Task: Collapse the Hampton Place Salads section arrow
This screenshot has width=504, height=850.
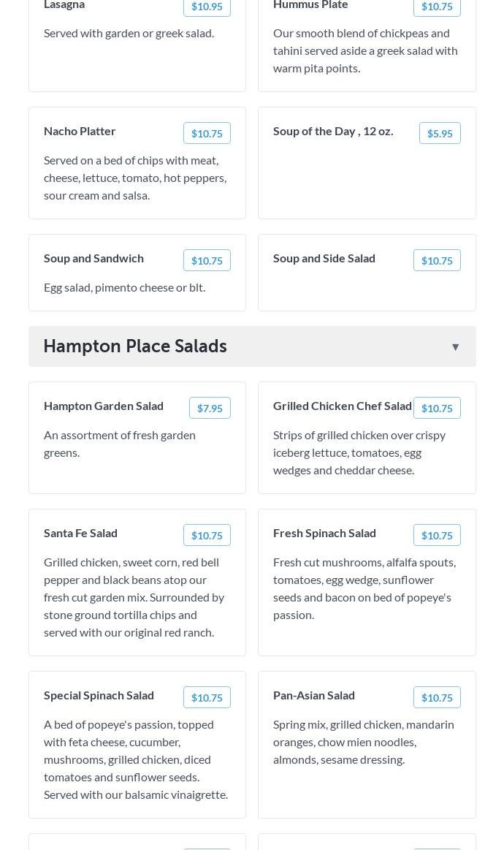Action: [x=455, y=346]
